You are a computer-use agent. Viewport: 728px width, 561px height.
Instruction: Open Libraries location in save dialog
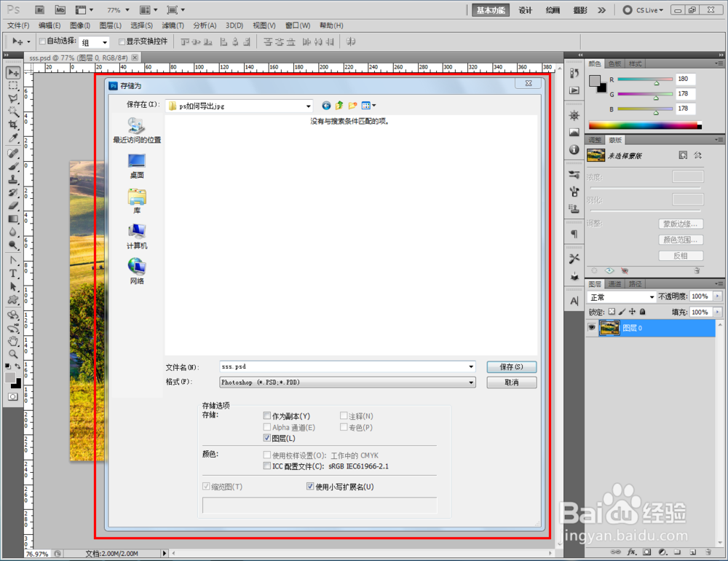pyautogui.click(x=137, y=201)
